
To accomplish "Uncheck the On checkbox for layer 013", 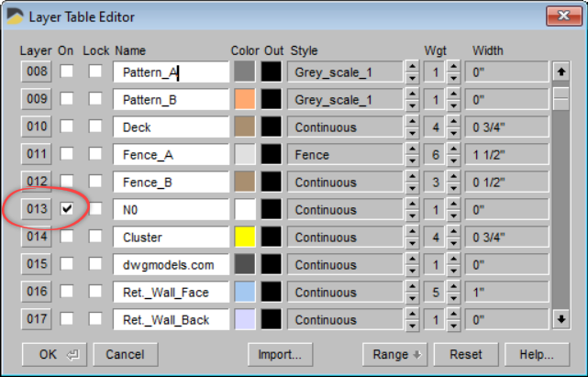I will 67,209.
